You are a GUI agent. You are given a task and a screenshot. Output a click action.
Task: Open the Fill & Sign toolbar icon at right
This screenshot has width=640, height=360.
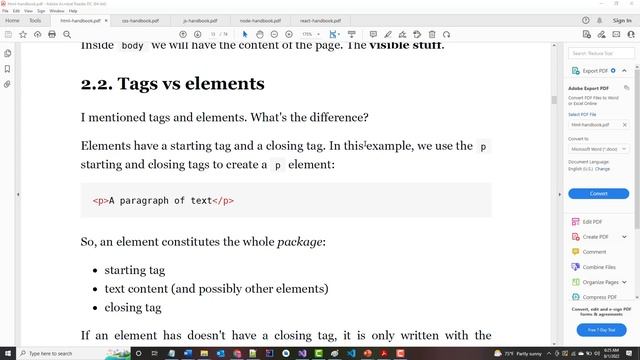pyautogui.click(x=602, y=35)
